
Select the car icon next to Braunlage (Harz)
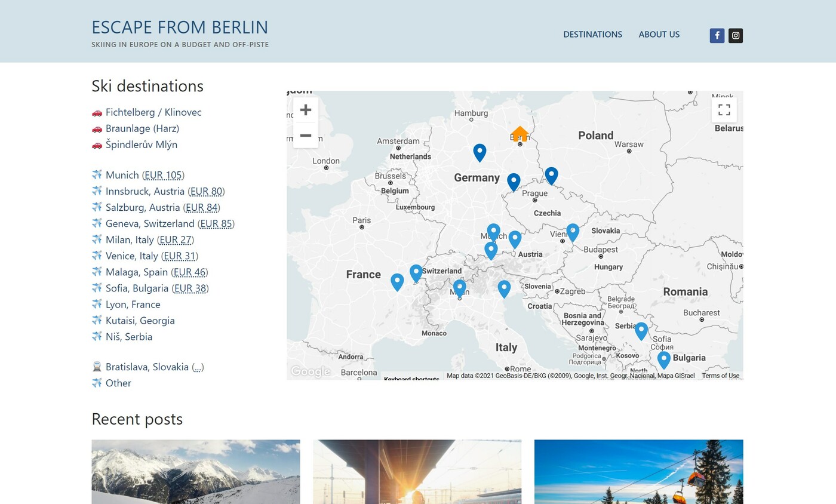pos(97,128)
